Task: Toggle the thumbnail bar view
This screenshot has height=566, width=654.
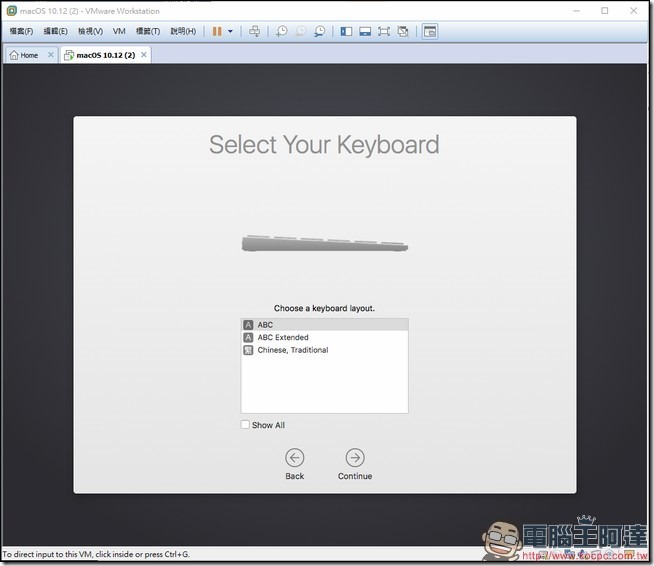Action: [365, 31]
